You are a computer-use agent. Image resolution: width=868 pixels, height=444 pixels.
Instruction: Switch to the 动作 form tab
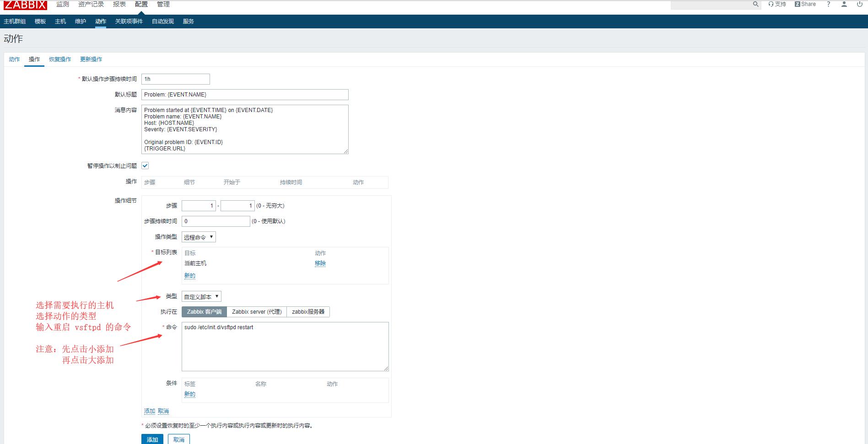click(x=14, y=59)
